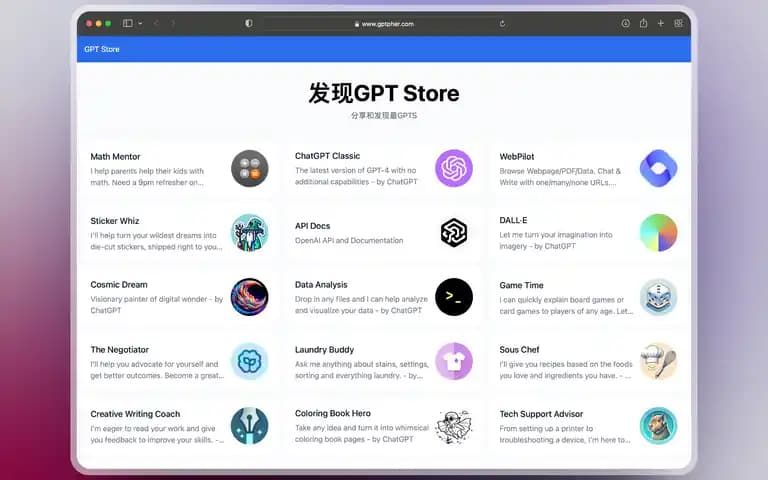The height and width of the screenshot is (480, 768).
Task: Open the Data Analysis terminal prompt icon
Action: (454, 297)
